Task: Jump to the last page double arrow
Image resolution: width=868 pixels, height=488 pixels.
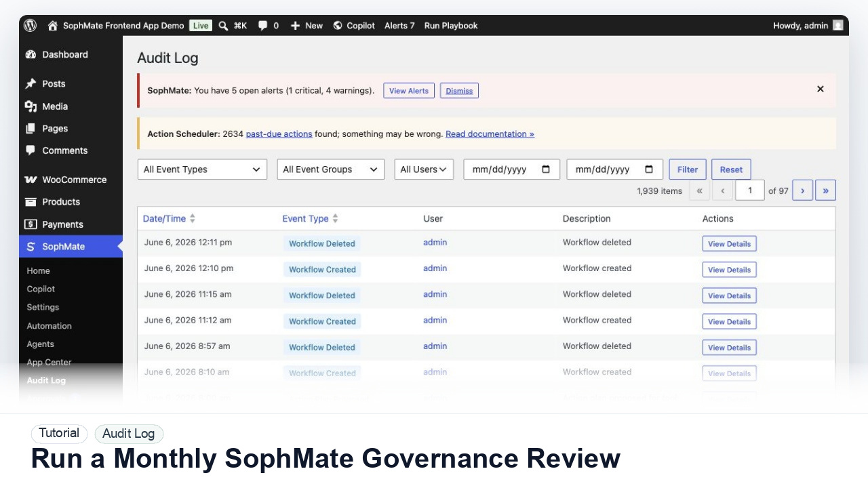Action: tap(825, 190)
